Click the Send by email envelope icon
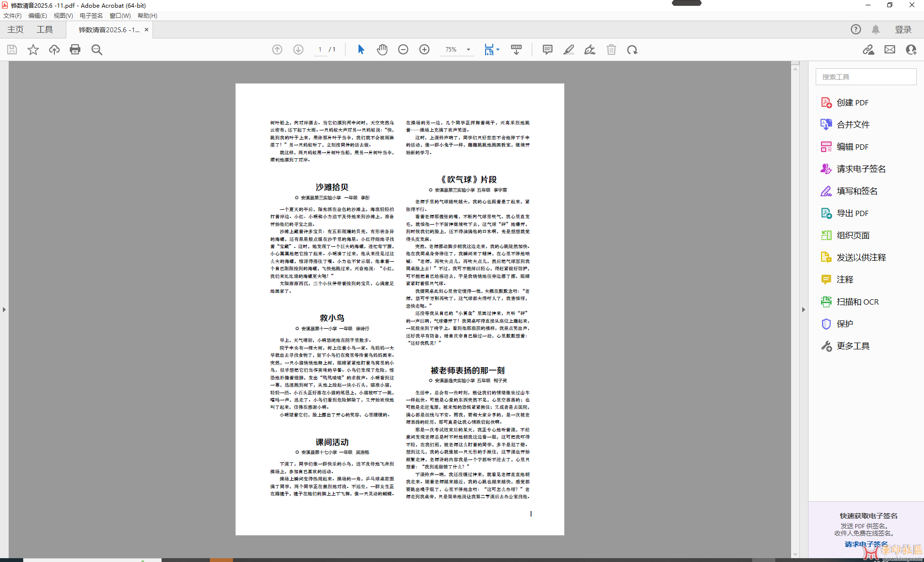 [x=890, y=50]
